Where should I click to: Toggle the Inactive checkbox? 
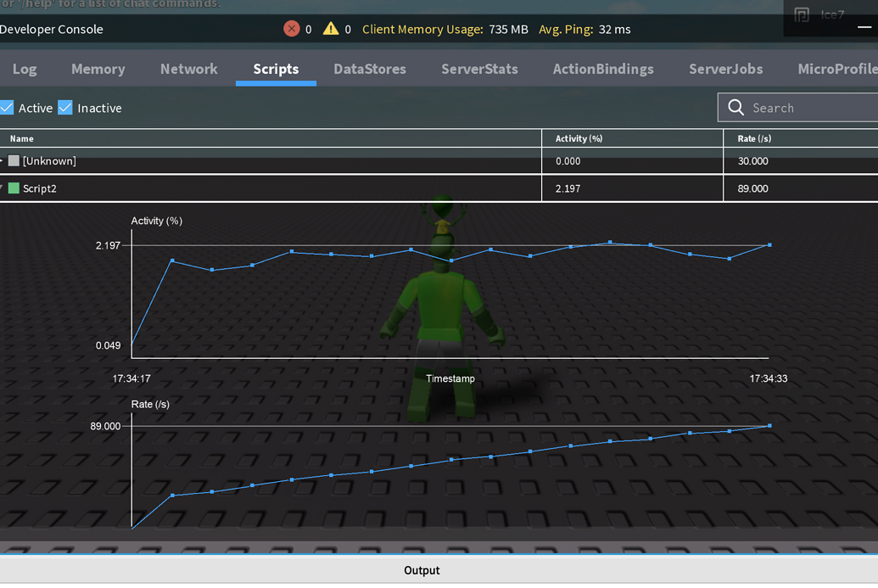[x=65, y=108]
